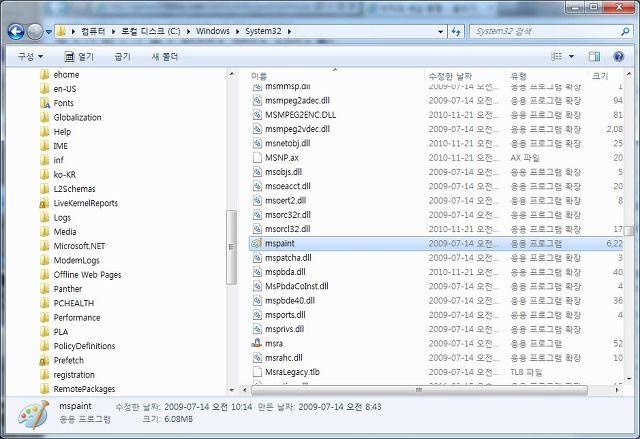Click the IME folder icon
640x439 pixels.
coord(45,146)
